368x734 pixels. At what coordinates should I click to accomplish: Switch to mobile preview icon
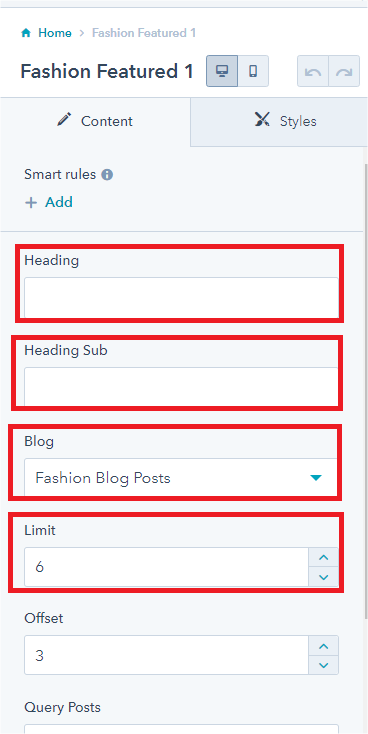click(253, 71)
